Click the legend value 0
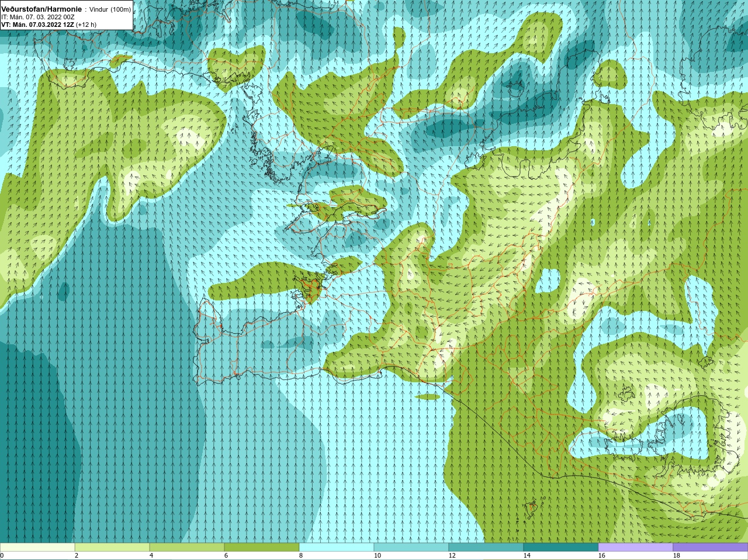This screenshot has height=560, width=748. 2,555
